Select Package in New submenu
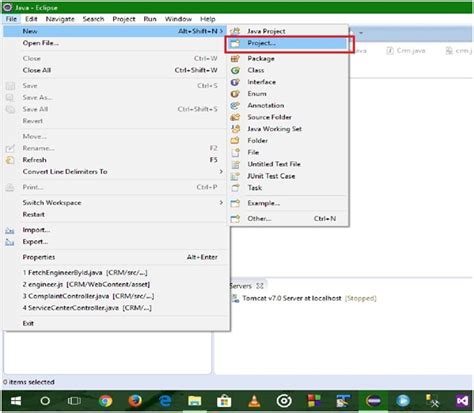 point(288,58)
